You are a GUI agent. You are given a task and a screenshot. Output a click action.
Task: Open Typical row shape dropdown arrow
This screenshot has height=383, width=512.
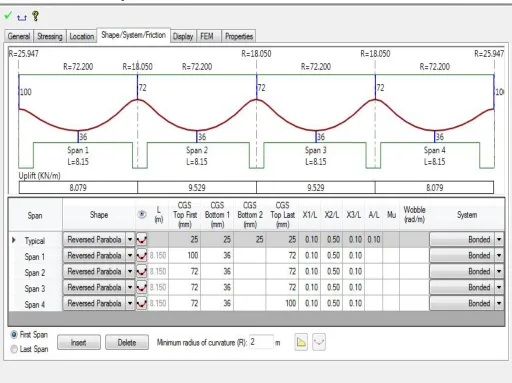click(x=130, y=239)
